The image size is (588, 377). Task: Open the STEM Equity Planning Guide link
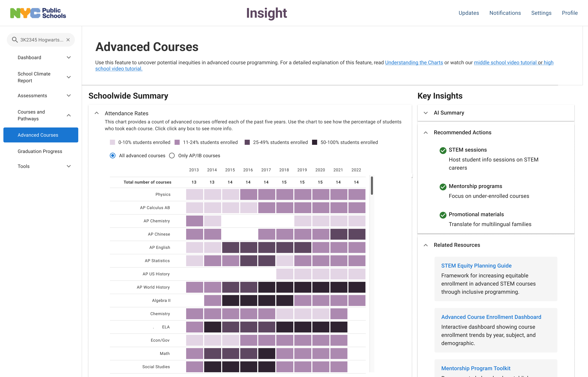pyautogui.click(x=476, y=266)
